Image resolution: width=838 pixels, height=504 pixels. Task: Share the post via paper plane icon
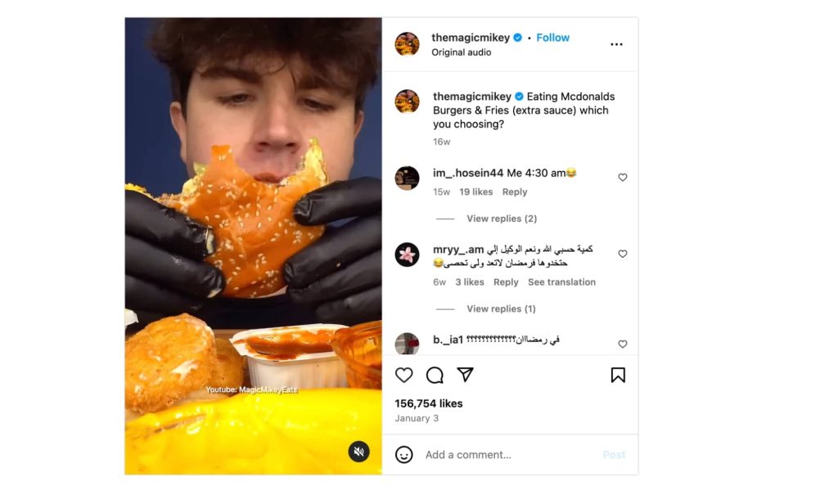(465, 375)
